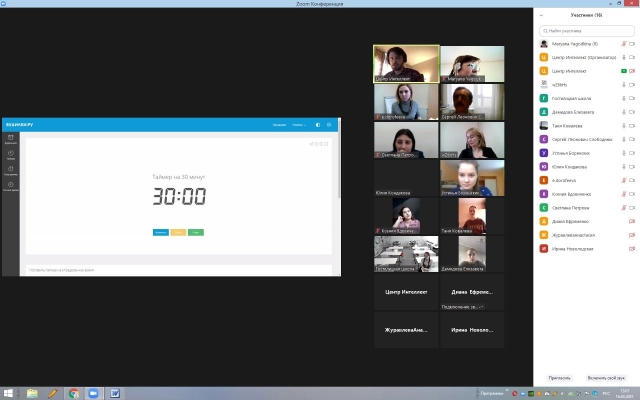The image size is (640, 400).
Task: Select Сергей Леонович Слободняк in participants list
Action: point(587,139)
